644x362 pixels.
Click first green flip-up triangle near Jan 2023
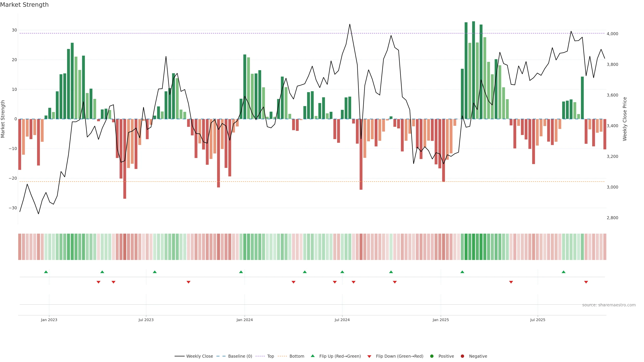[46, 272]
